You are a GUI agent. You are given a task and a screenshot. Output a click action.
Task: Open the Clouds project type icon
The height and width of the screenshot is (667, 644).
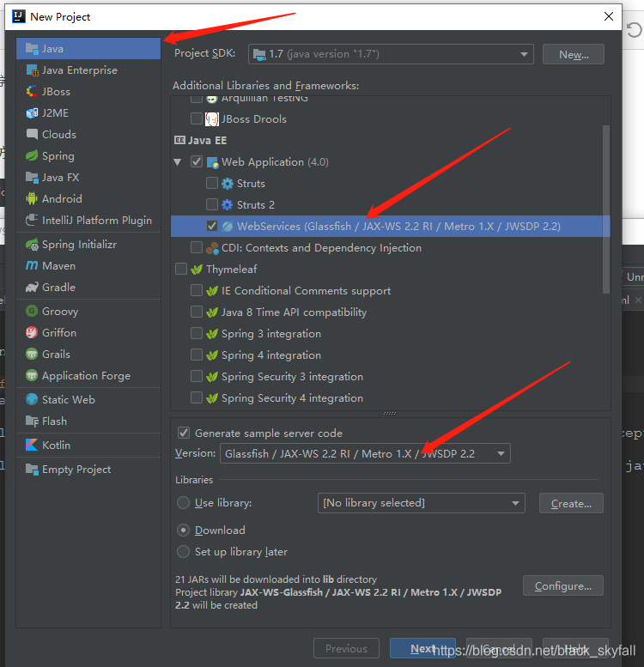32,135
